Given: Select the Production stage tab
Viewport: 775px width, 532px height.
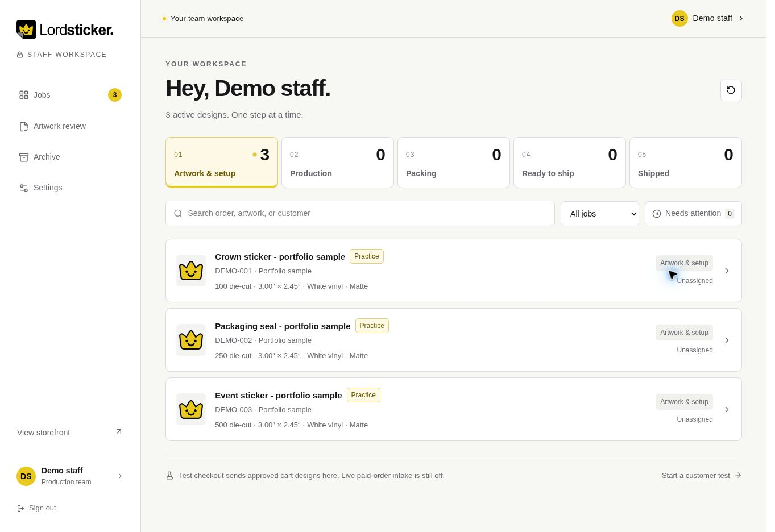Looking at the screenshot, I should (x=338, y=163).
